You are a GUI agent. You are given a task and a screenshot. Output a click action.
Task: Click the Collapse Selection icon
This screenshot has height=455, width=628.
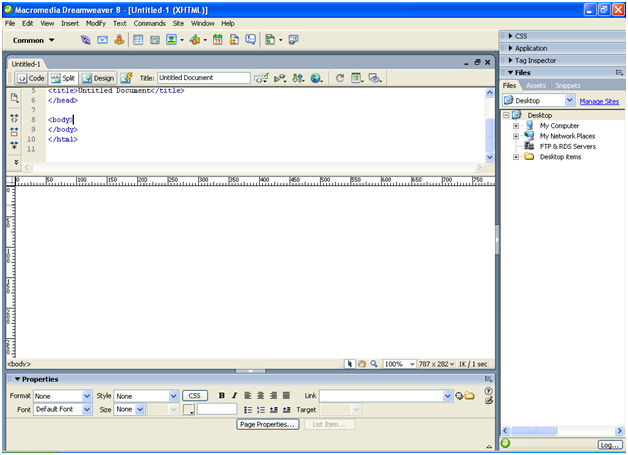coord(14,131)
